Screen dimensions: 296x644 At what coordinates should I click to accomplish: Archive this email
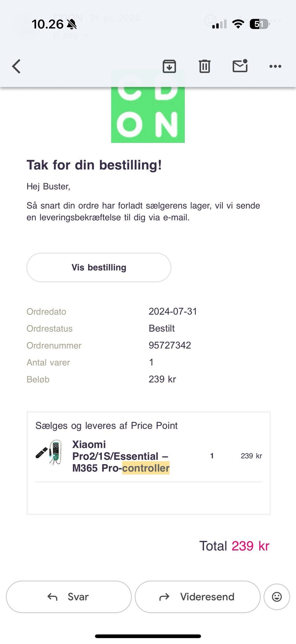[x=169, y=66]
